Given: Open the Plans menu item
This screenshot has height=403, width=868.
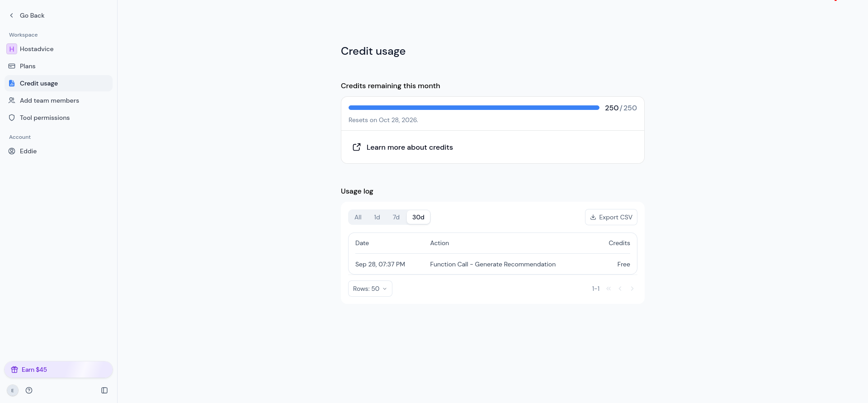Looking at the screenshot, I should [x=59, y=66].
